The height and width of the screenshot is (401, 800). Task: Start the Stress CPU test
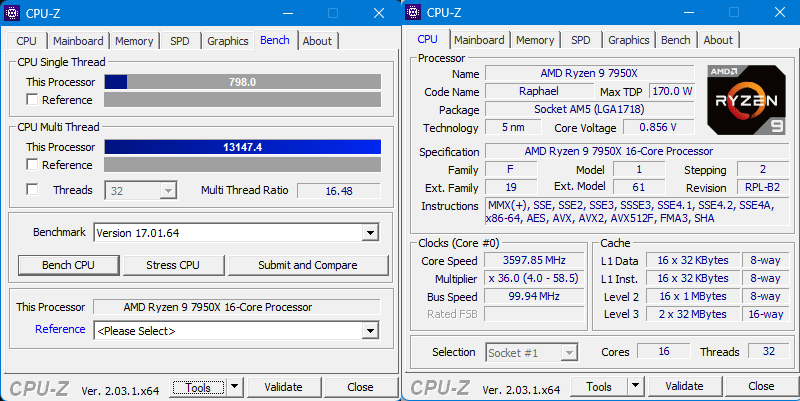coord(173,265)
